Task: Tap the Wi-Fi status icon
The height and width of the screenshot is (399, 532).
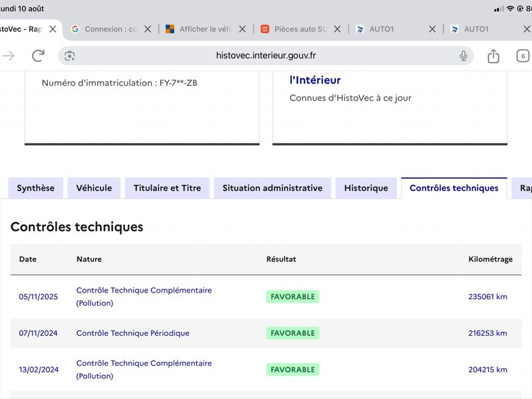Action: tap(510, 9)
